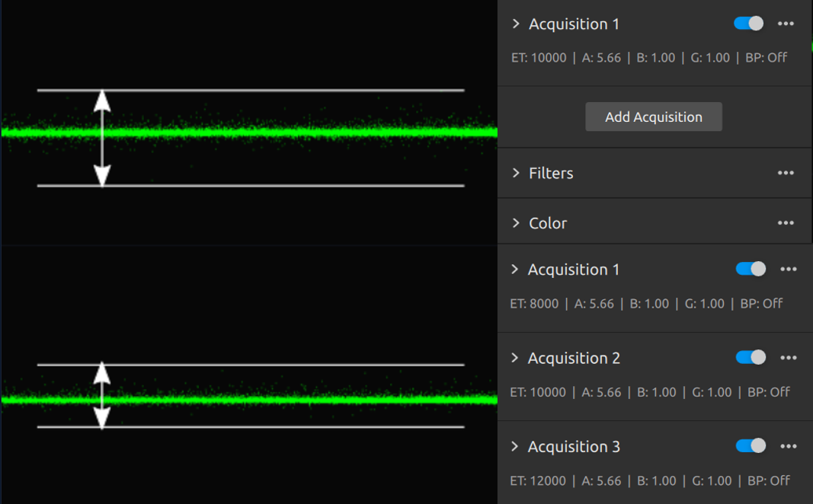Select the Acquisition 2 title label
The image size is (813, 504).
point(574,358)
